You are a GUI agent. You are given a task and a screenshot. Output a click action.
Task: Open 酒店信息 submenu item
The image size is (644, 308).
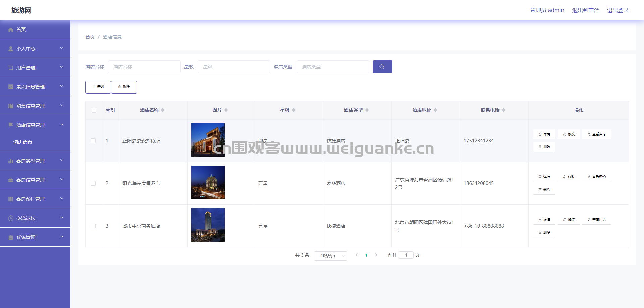[23, 142]
